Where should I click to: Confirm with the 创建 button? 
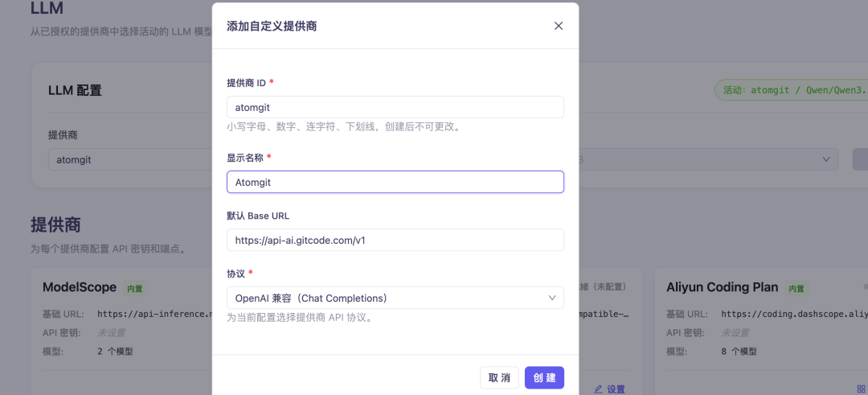(x=544, y=378)
